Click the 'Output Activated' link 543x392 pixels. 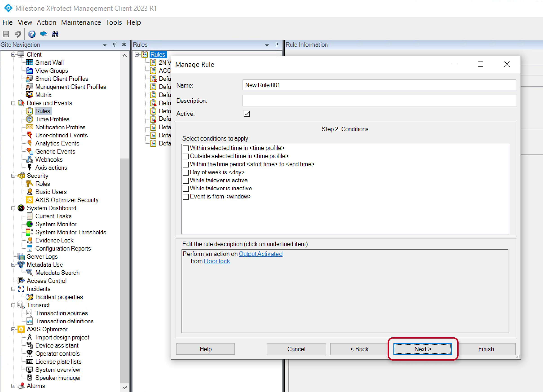tap(260, 254)
